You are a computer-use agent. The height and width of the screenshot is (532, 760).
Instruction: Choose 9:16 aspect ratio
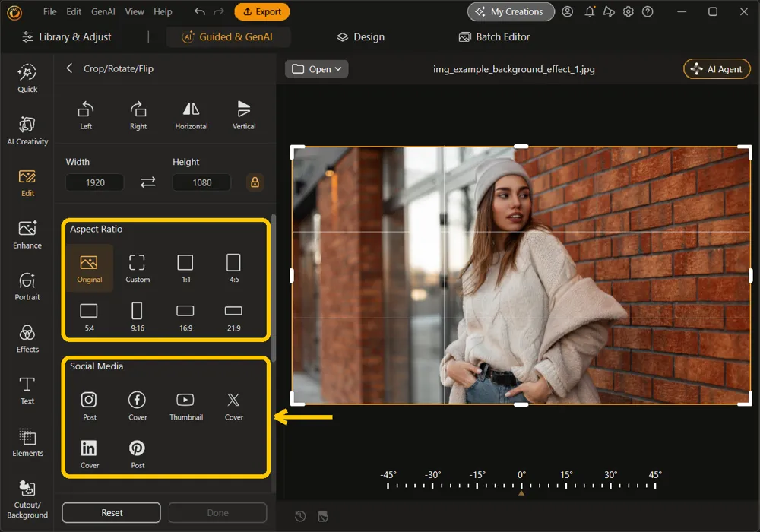pos(137,317)
